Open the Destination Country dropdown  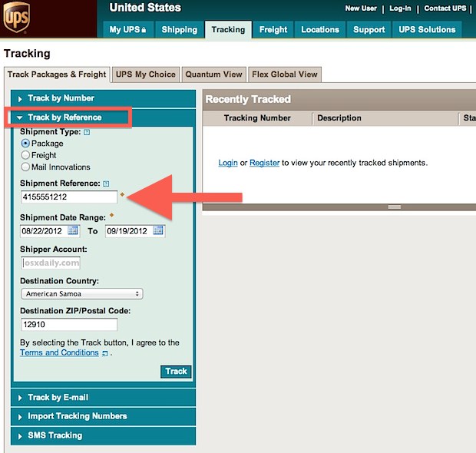[82, 293]
